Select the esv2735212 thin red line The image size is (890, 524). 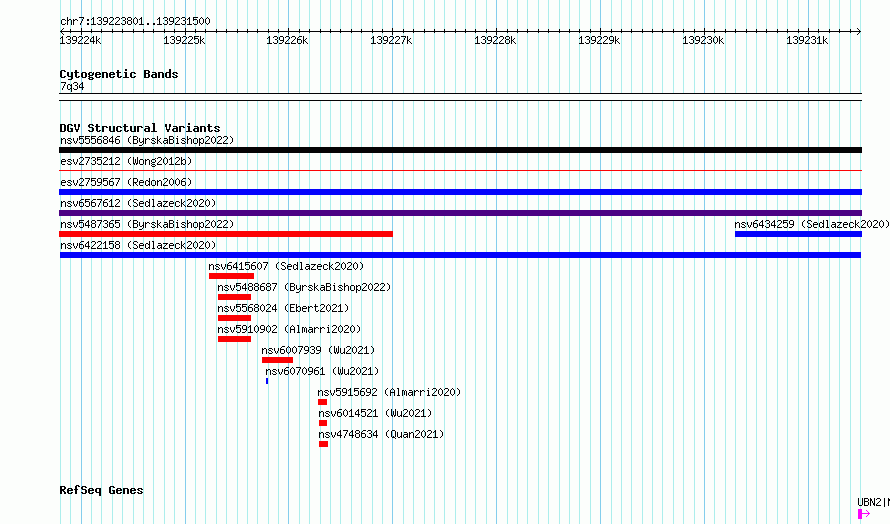(x=460, y=170)
